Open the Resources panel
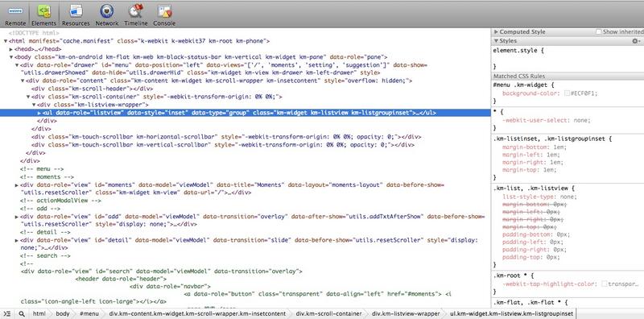The height and width of the screenshot is (319, 644). 76,14
